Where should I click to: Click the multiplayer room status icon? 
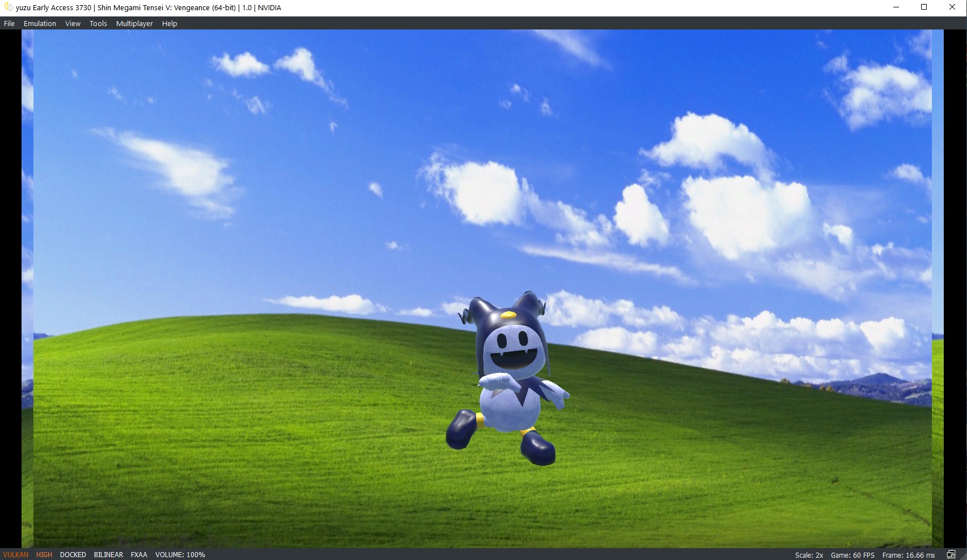coord(952,555)
